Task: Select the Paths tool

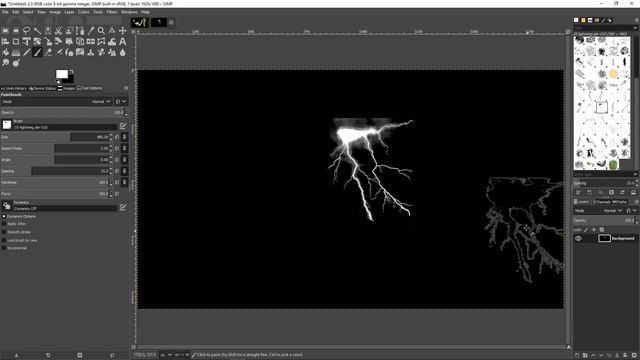Action: [x=80, y=31]
